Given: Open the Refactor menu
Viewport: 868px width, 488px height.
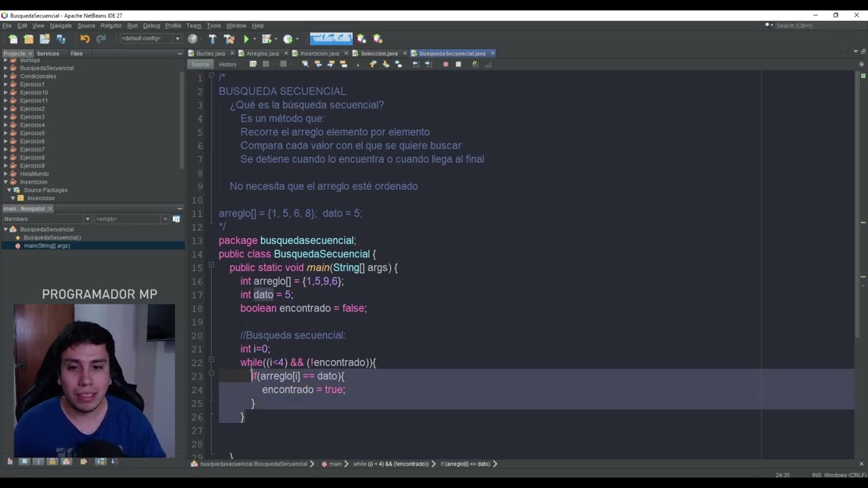Looking at the screenshot, I should (x=111, y=26).
